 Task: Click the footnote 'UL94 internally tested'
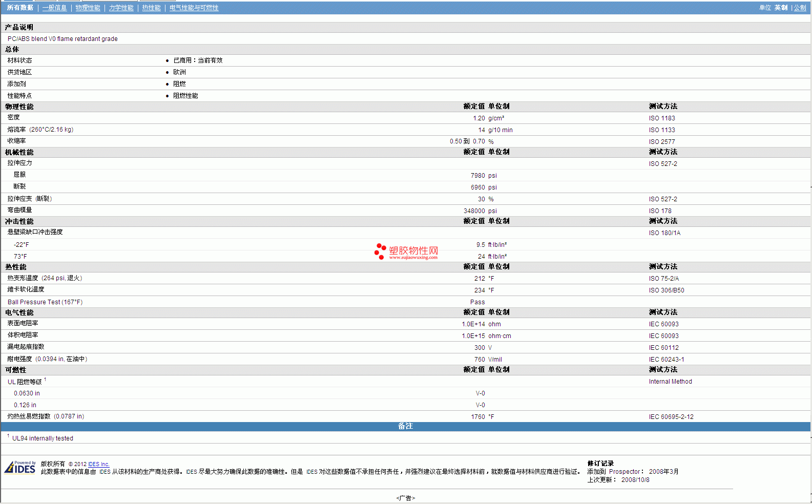point(43,438)
